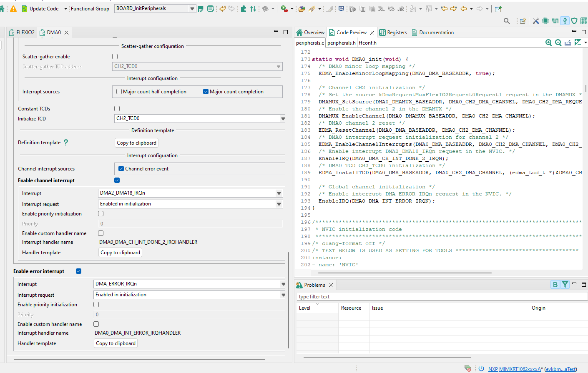The height and width of the screenshot is (373, 588).
Task: Click the Peripherals tool USB icon
Action: click(565, 21)
